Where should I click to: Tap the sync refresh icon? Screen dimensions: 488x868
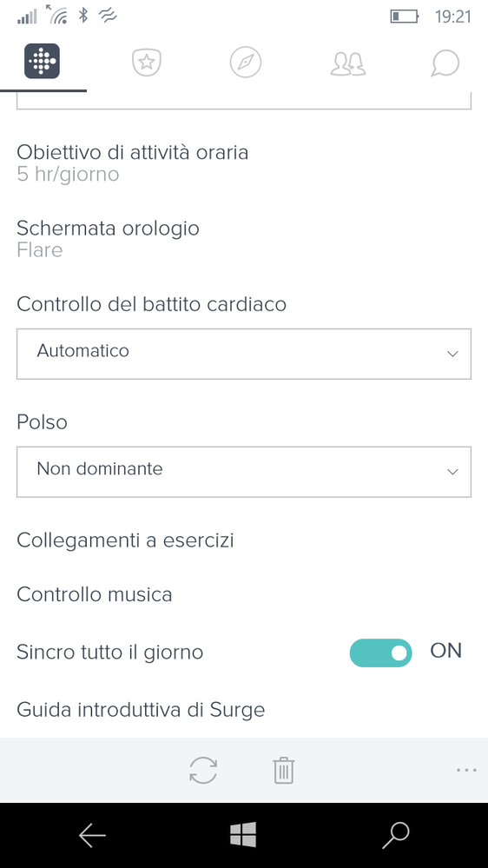coord(203,770)
